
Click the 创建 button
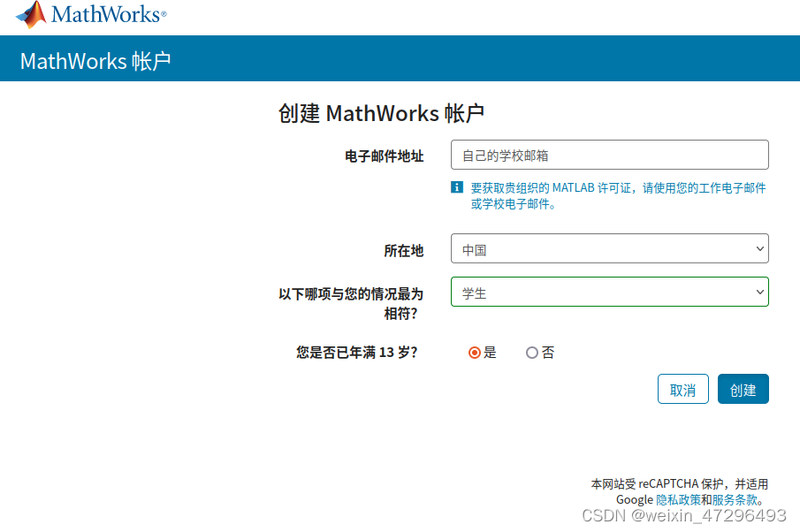tap(743, 389)
